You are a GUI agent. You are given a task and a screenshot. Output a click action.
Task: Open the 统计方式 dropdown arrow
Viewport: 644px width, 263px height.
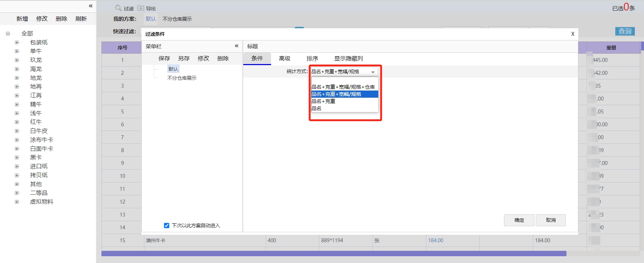tap(373, 72)
